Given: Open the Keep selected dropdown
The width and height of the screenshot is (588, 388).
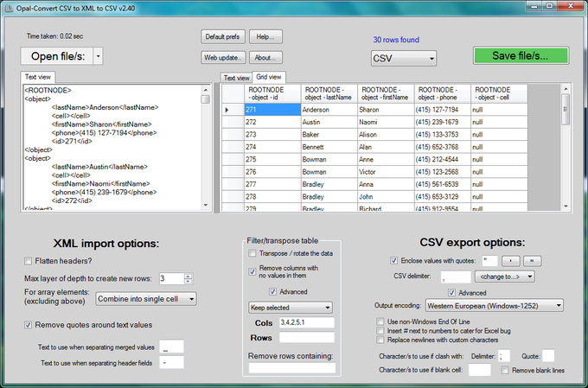Looking at the screenshot, I should point(291,308).
